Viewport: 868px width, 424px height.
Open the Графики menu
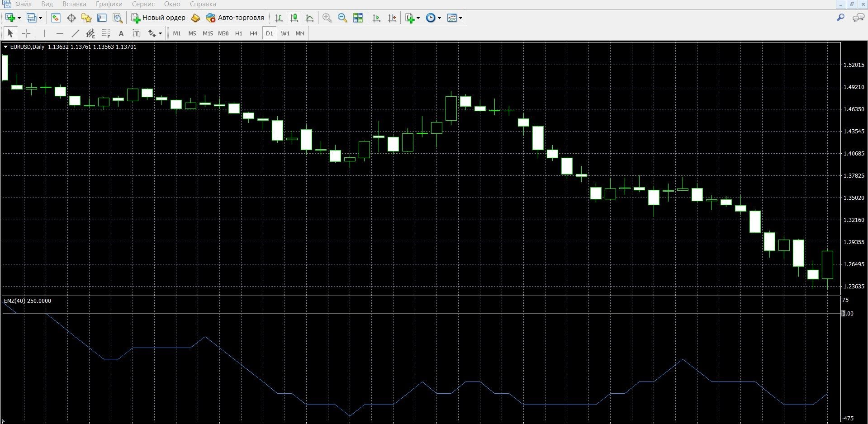point(109,4)
